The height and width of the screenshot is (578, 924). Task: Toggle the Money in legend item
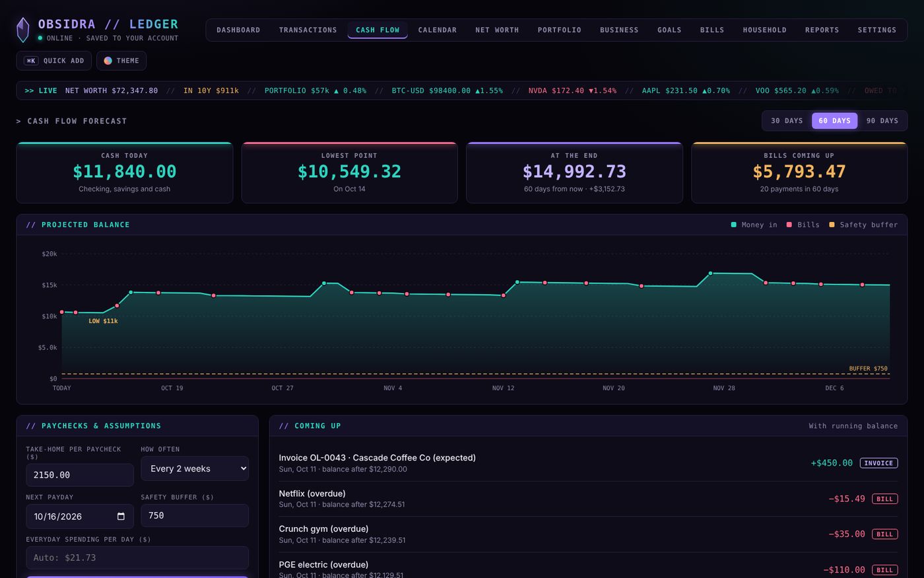coord(754,225)
